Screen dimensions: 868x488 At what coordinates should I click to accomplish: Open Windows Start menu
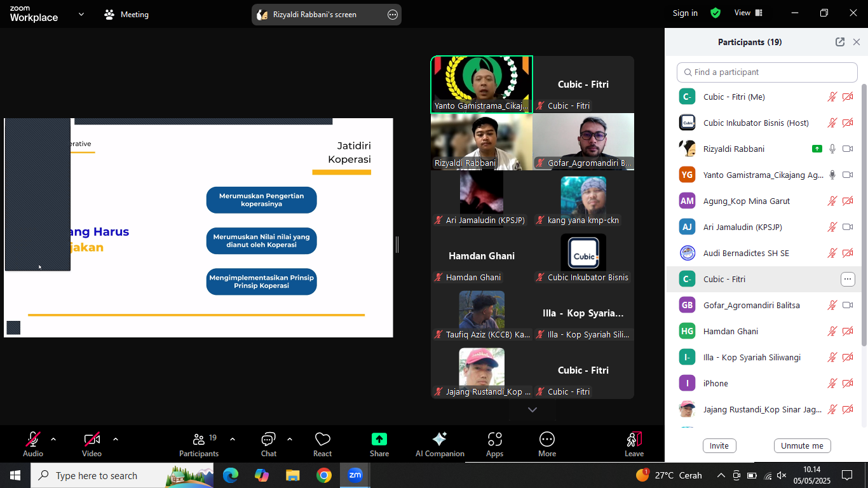(x=15, y=475)
